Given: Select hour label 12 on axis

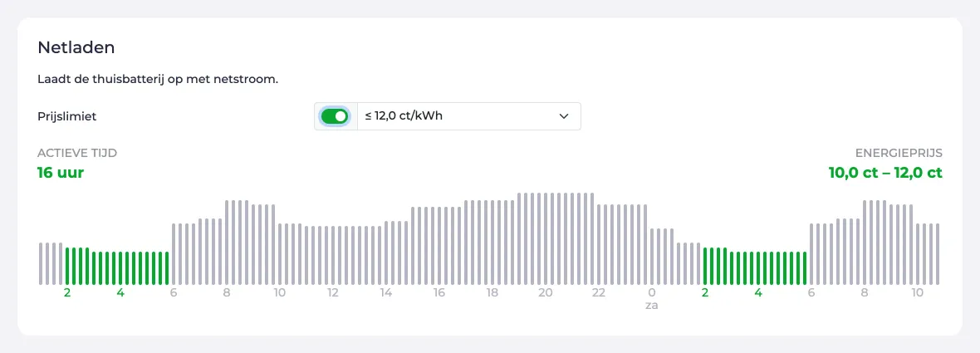Looking at the screenshot, I should pos(333,293).
